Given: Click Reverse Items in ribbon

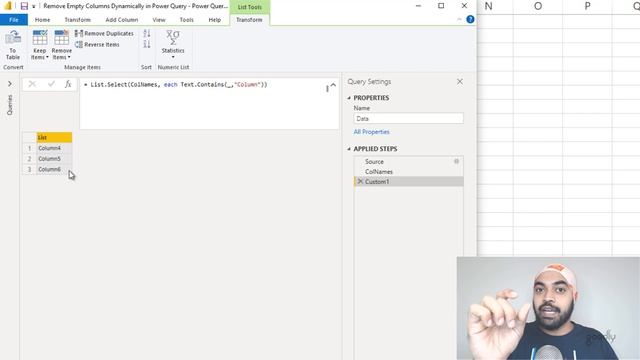Looking at the screenshot, I should pos(98,44).
